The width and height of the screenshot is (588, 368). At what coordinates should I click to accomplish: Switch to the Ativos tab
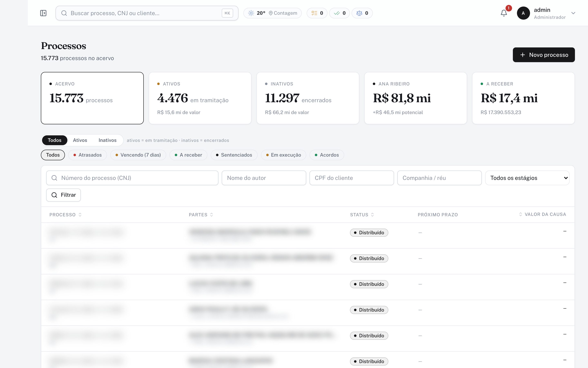(x=80, y=140)
